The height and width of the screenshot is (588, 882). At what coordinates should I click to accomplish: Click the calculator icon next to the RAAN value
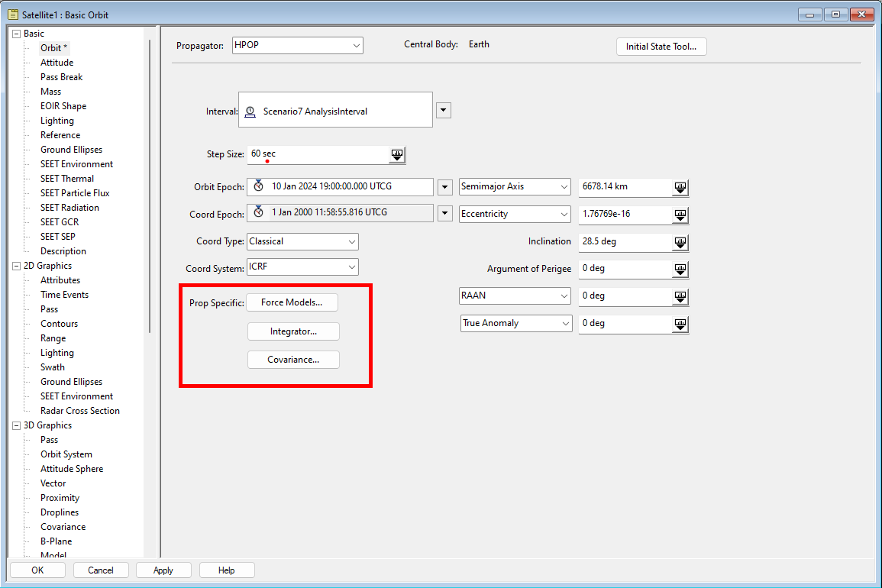click(x=680, y=296)
